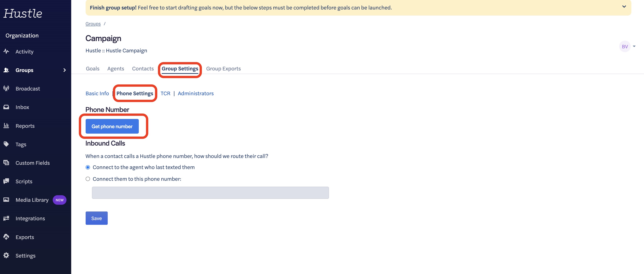
Task: Open the TCR settings link
Action: (x=165, y=93)
